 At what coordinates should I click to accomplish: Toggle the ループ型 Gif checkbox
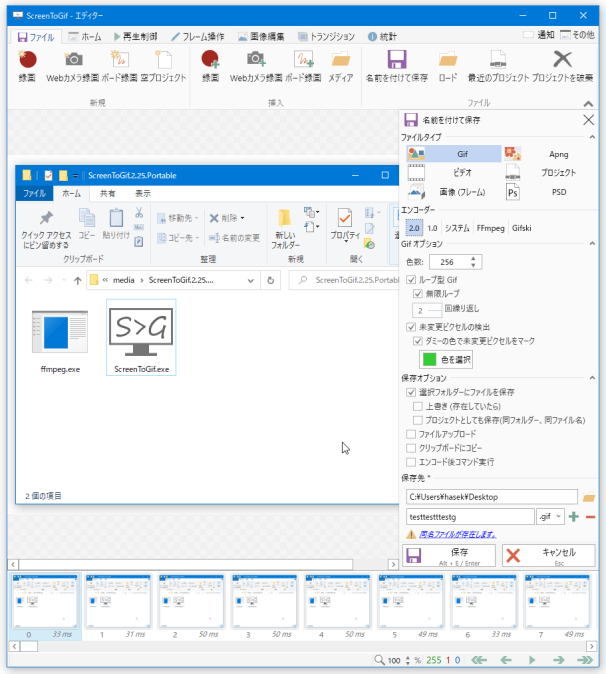412,281
